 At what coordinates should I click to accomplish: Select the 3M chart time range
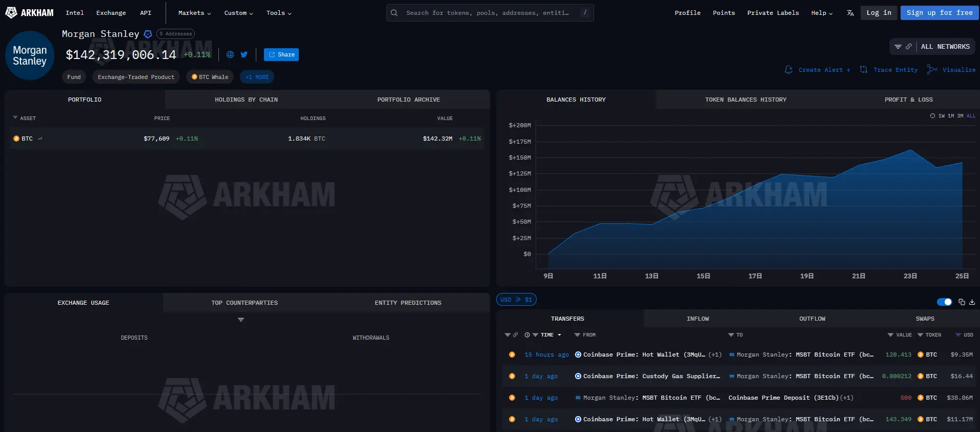coord(960,116)
